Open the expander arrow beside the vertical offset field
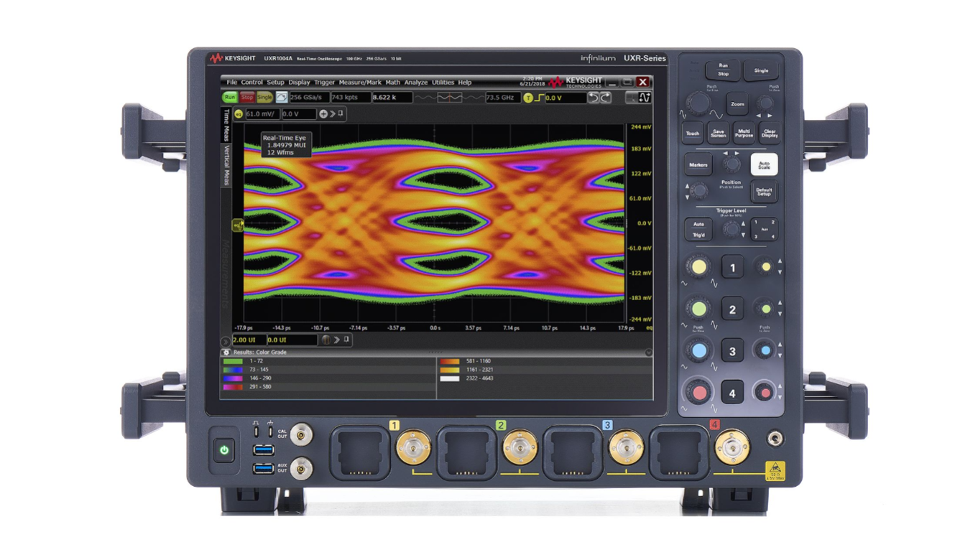The width and height of the screenshot is (978, 560). click(x=331, y=113)
